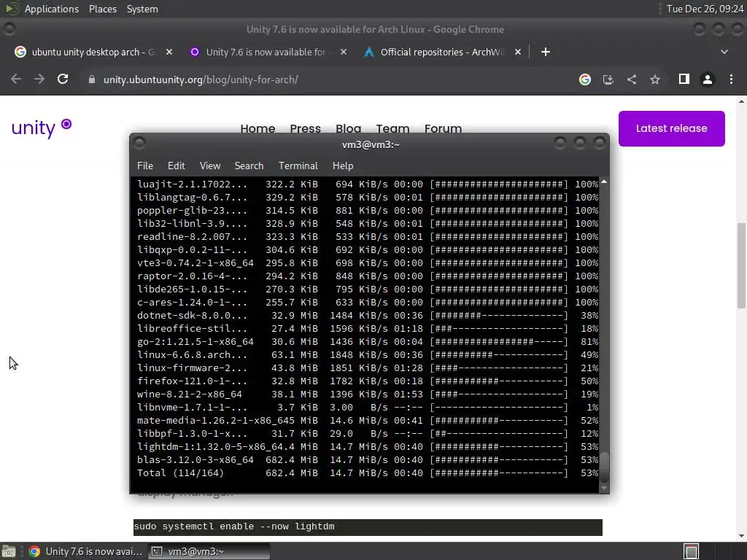Click the terminal title vm3@vm3:~
This screenshot has height=560, width=747.
point(370,144)
